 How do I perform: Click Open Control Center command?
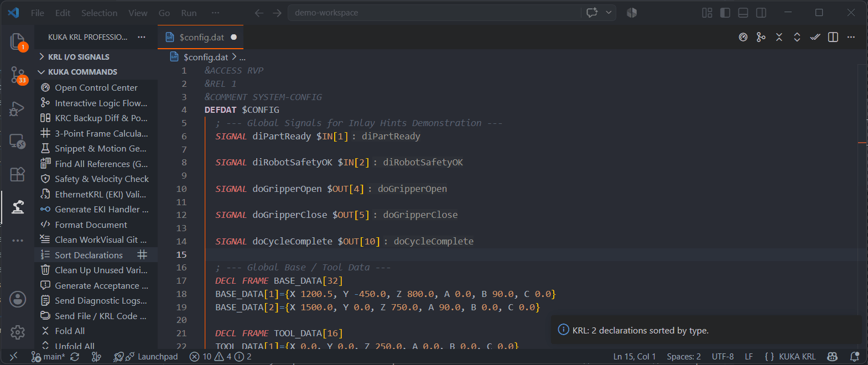click(x=96, y=87)
